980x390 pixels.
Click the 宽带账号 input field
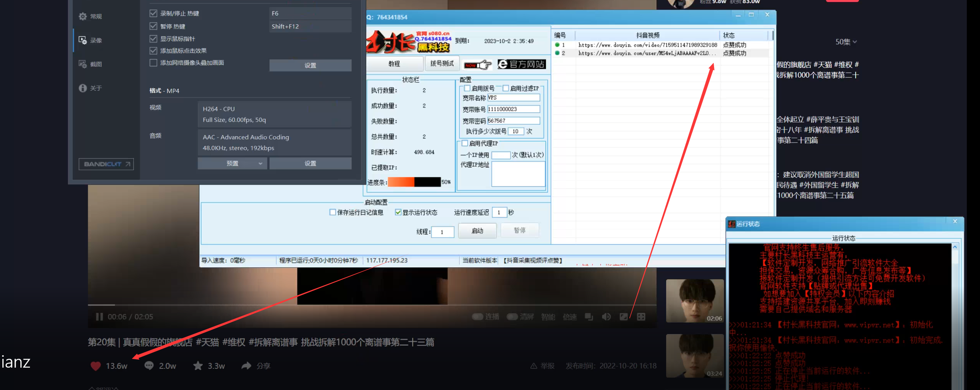tap(514, 109)
